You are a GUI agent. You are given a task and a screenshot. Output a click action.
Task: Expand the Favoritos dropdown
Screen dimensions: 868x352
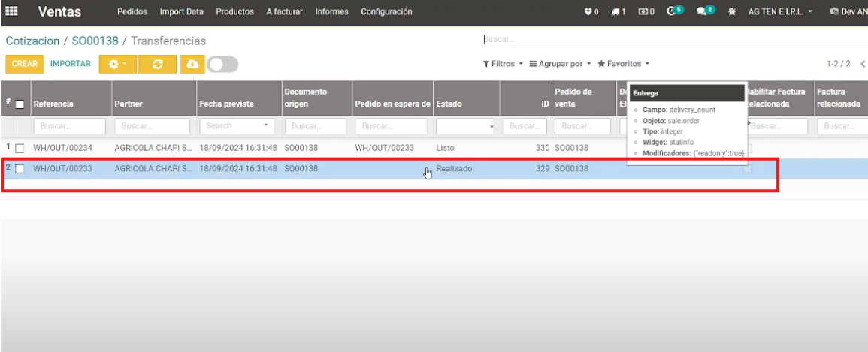point(623,64)
